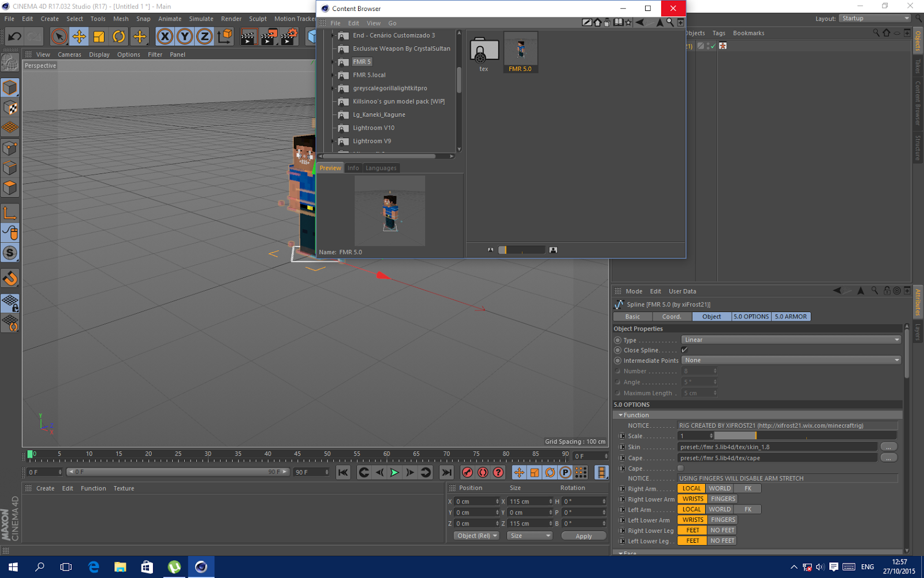
Task: Select the FMR 5.0 preset thumbnail
Action: 520,53
